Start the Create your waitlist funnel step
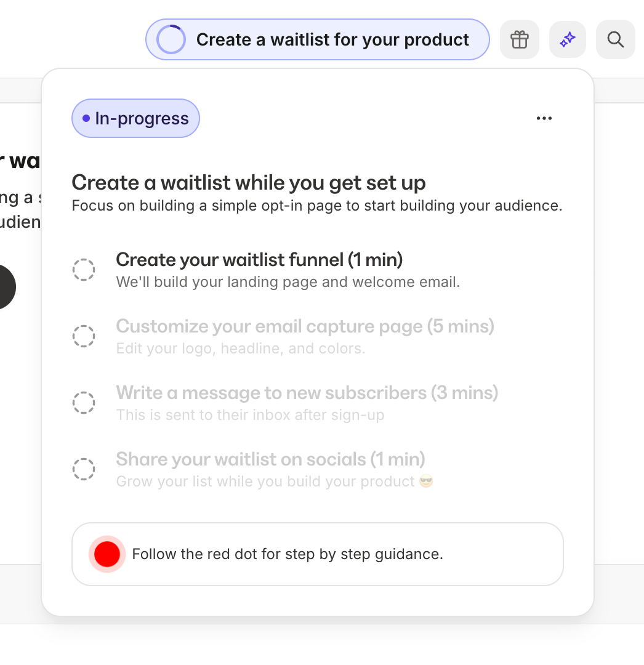This screenshot has width=644, height=665. [x=260, y=260]
